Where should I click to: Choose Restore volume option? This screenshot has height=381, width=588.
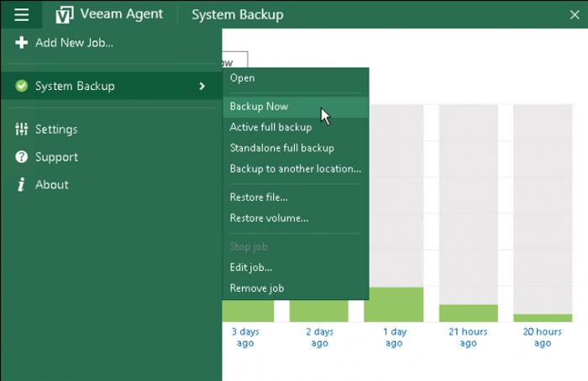[x=296, y=218]
